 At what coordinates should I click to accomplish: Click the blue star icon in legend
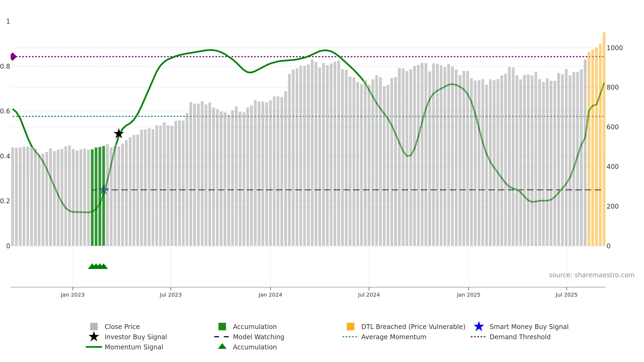[x=479, y=327]
